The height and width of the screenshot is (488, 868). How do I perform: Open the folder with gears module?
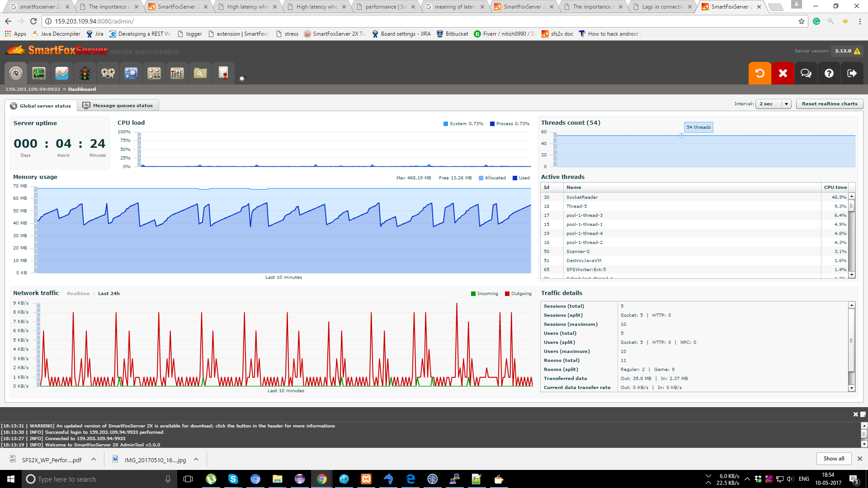200,73
